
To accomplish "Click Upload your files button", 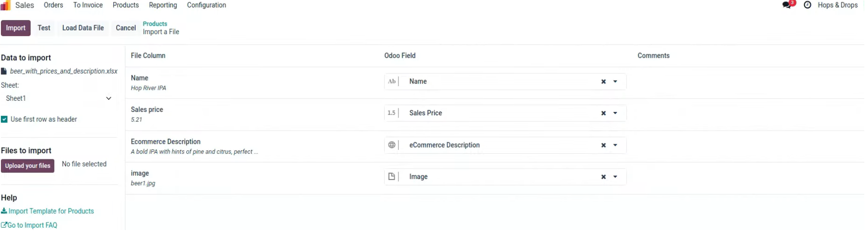I will click(x=28, y=166).
